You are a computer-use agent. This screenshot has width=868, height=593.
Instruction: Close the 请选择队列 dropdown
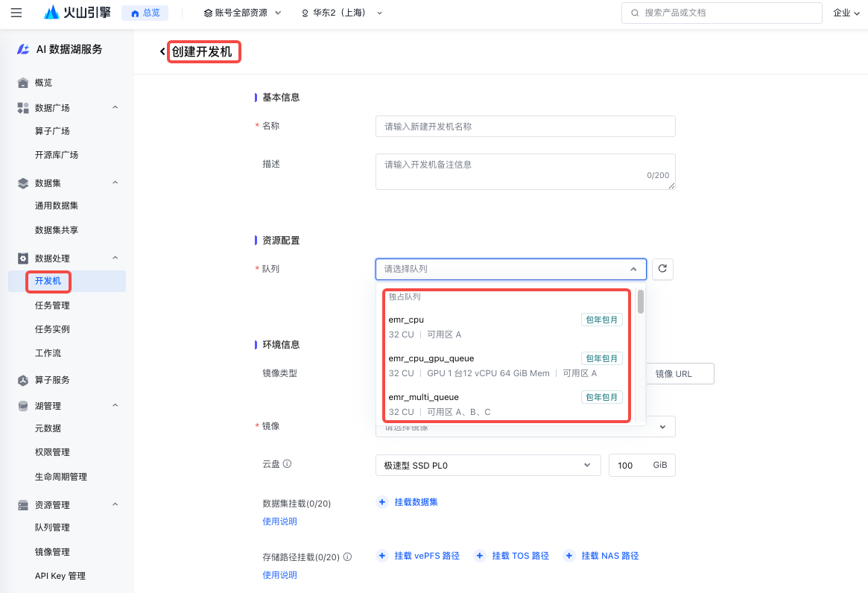(x=633, y=269)
